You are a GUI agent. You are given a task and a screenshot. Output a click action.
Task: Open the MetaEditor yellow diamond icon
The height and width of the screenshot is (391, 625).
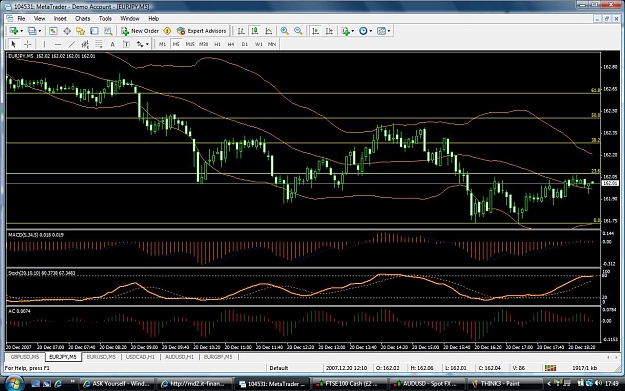[x=167, y=31]
